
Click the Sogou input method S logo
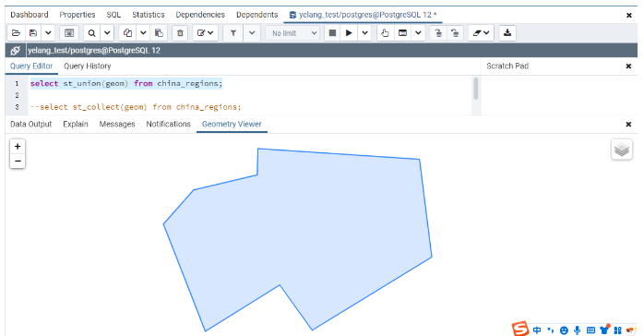520,329
